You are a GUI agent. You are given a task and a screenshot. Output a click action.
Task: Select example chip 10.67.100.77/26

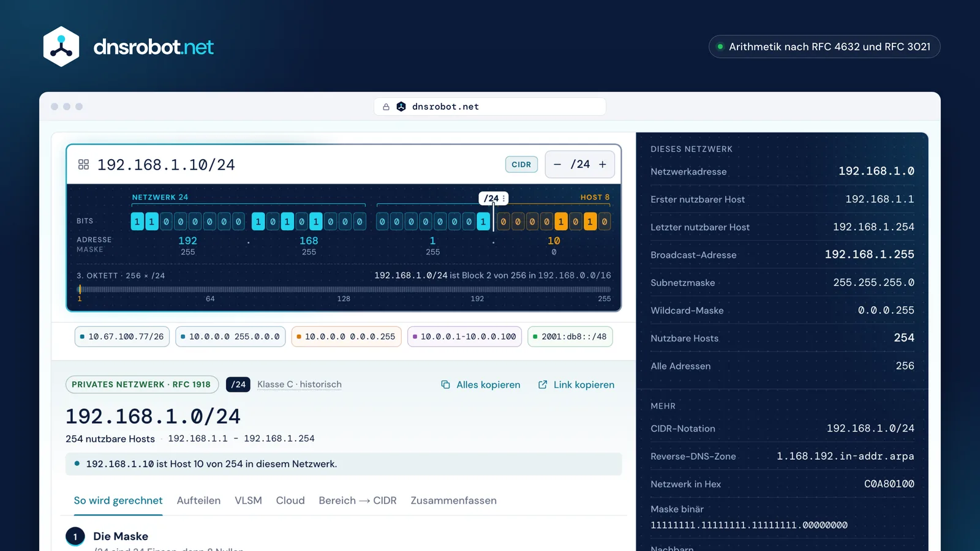click(x=121, y=337)
